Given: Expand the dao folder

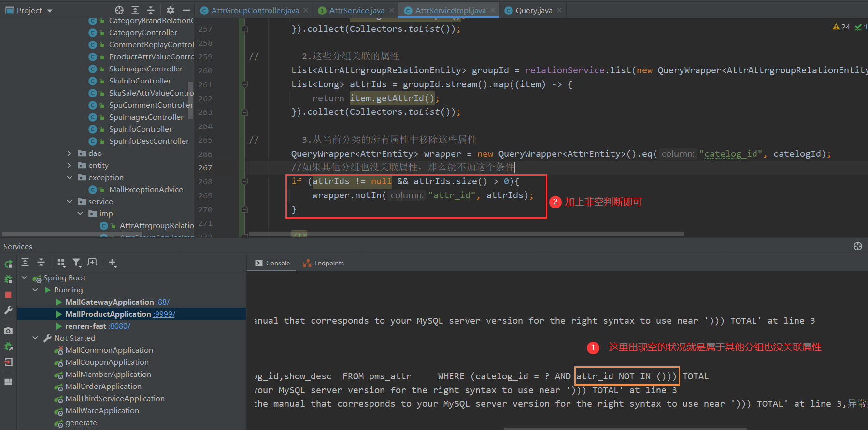Looking at the screenshot, I should (69, 153).
